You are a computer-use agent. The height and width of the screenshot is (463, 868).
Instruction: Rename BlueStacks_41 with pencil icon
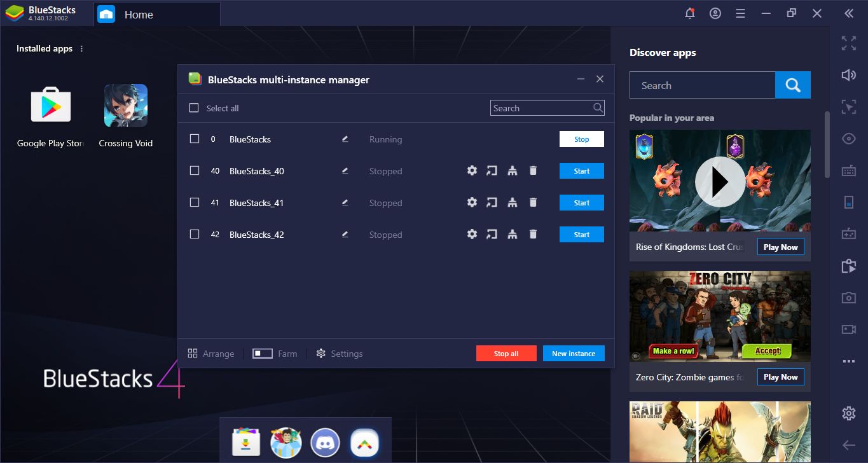click(x=345, y=202)
